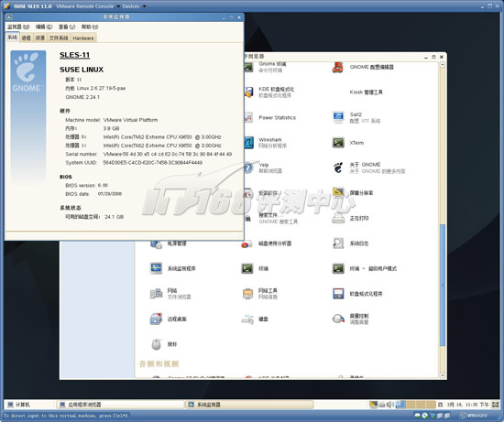
Task: Switch to Hardware tab
Action: [x=83, y=38]
